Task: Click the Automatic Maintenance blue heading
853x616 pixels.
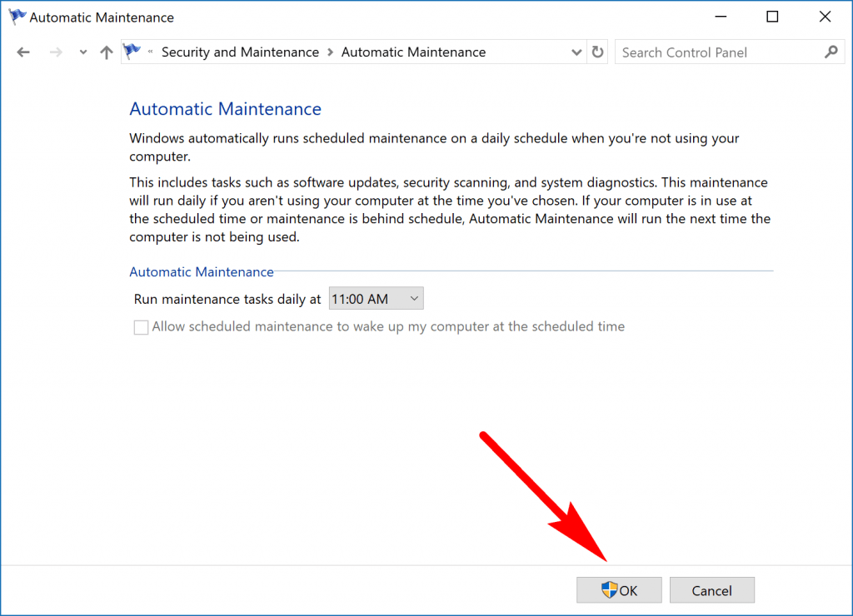Action: (x=225, y=109)
